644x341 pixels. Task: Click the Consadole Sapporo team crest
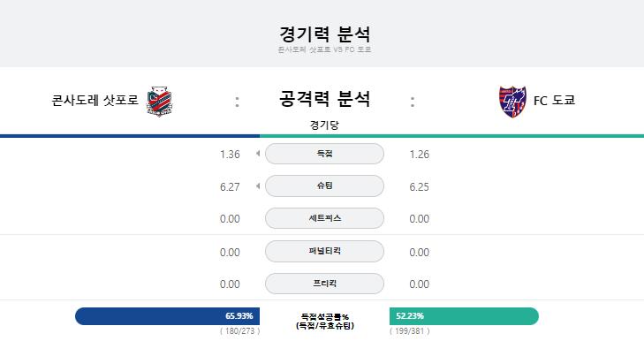[159, 102]
